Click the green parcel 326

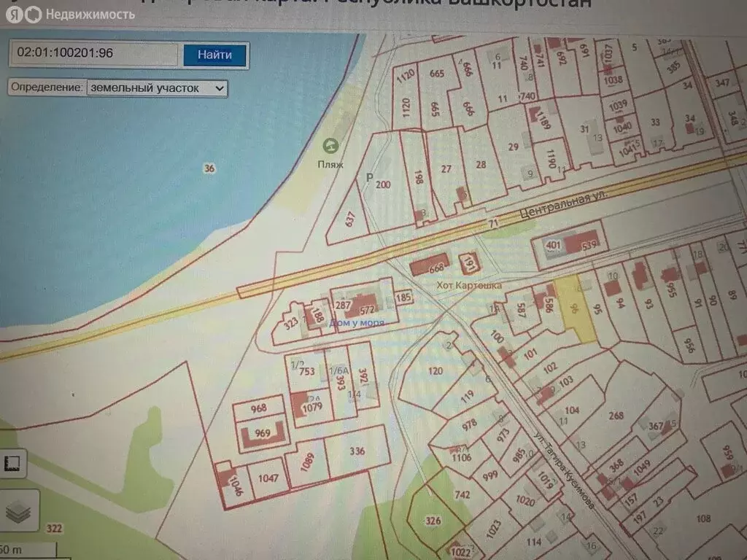click(433, 521)
